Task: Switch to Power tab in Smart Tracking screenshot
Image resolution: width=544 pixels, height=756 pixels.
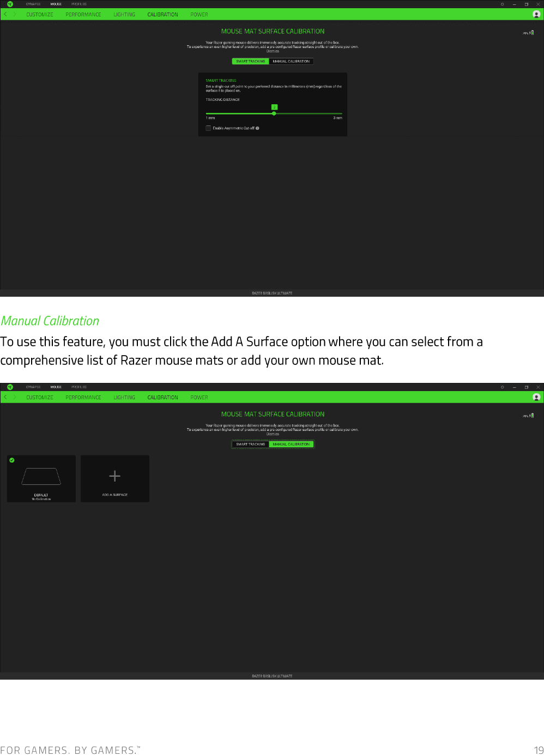Action: click(199, 15)
